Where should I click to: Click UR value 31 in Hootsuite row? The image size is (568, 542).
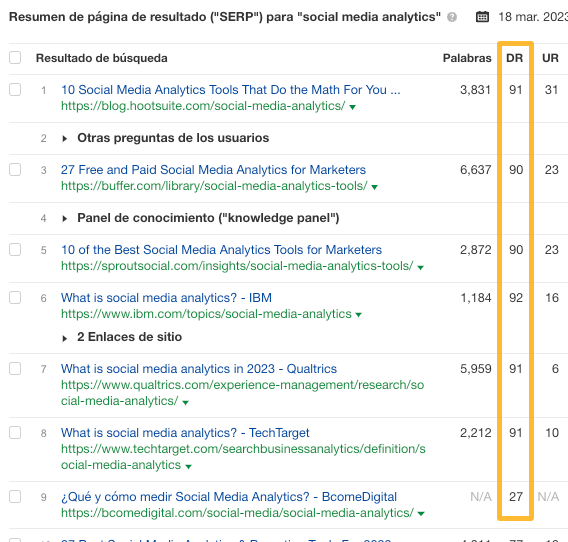(551, 90)
